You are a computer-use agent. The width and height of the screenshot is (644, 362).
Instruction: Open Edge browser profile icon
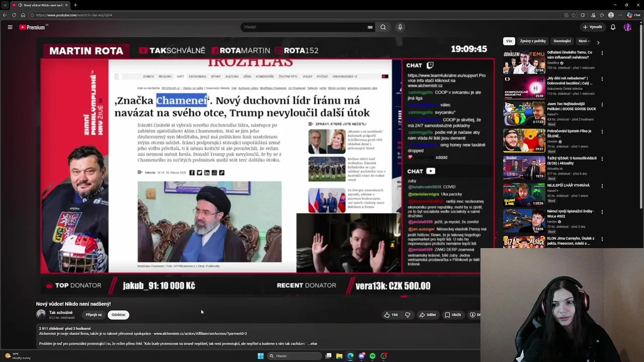tap(611, 15)
